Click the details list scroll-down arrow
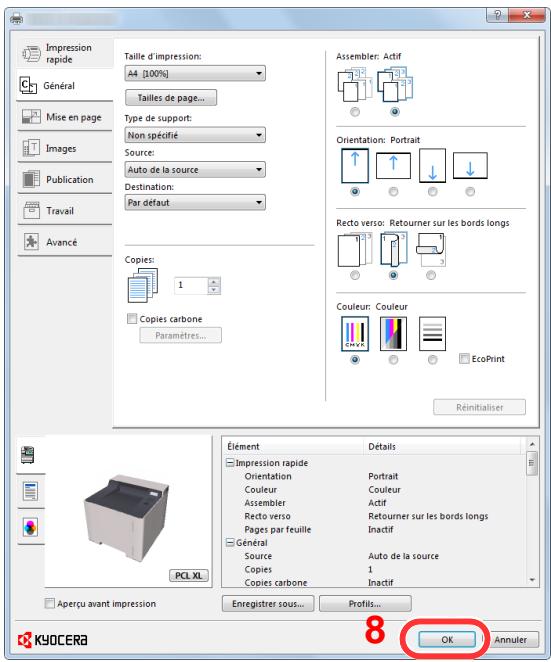Image resolution: width=551 pixels, height=662 pixels. click(532, 581)
